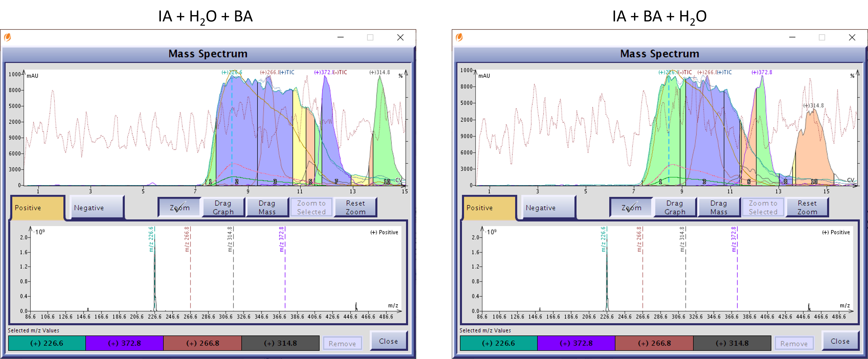Viewport: 868px width, 359px height.
Task: Select the (+) 314.8 swatch in left window
Action: (x=280, y=343)
